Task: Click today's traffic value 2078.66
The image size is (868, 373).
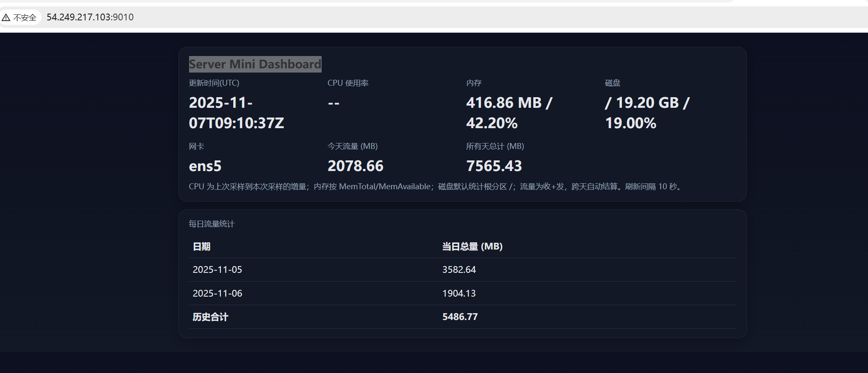Action: pyautogui.click(x=355, y=166)
